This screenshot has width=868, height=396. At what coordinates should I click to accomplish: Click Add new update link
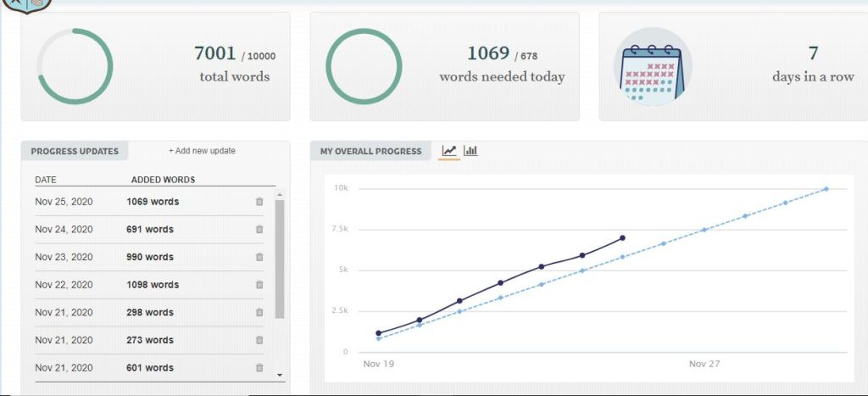coord(202,151)
